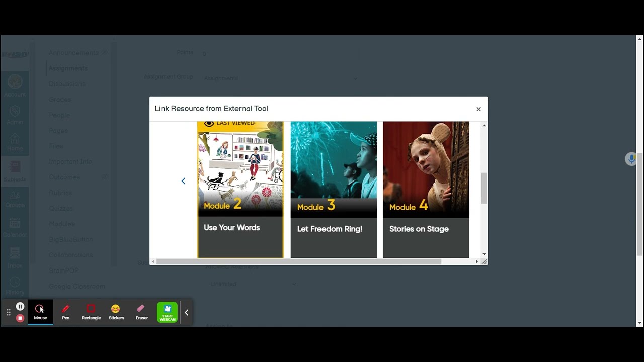Open People in the course menu
644x362 pixels.
coord(59,115)
